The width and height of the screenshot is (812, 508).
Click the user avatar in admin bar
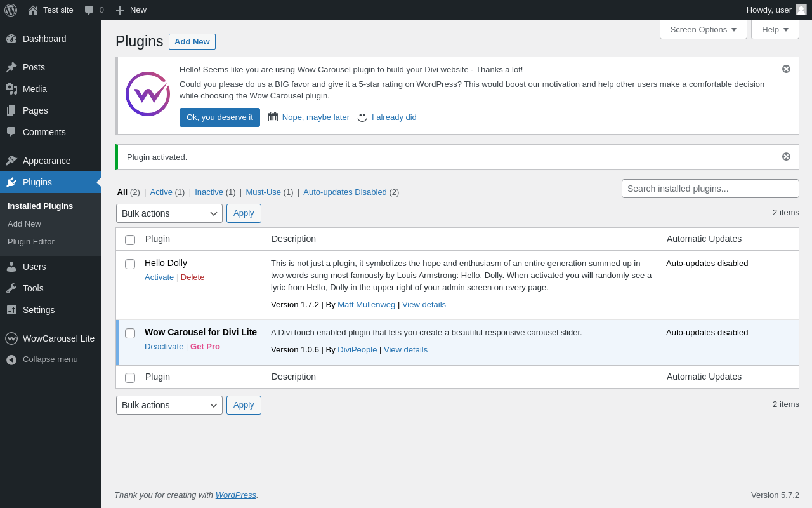click(801, 10)
